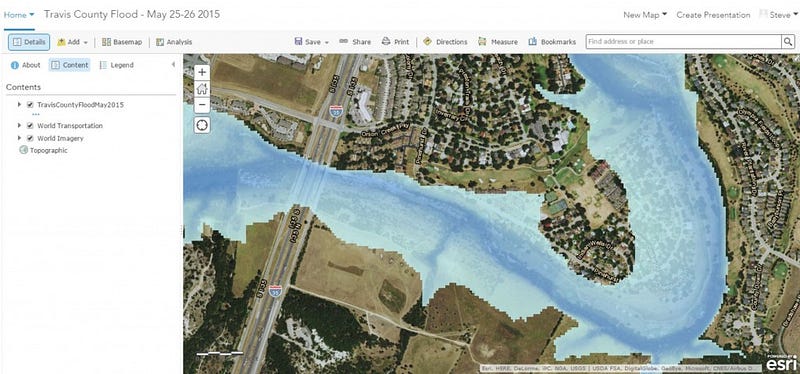Open the Add dropdown arrow
Viewport: 800px width, 374px height.
click(86, 42)
